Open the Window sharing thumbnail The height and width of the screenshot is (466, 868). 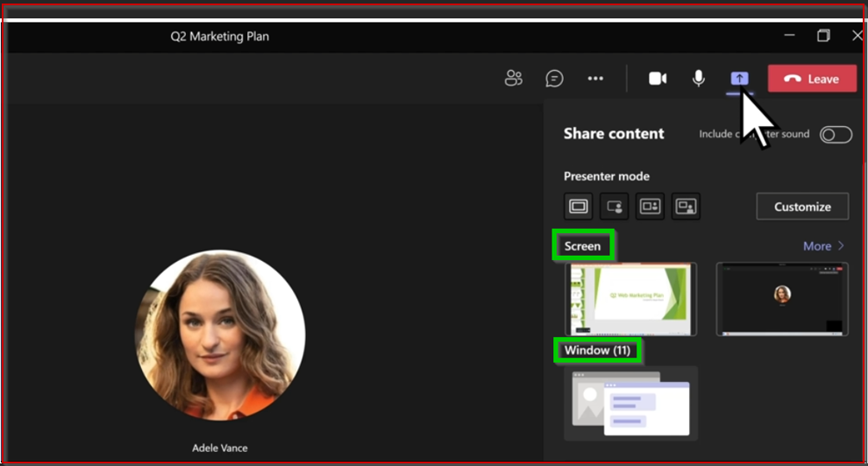631,403
